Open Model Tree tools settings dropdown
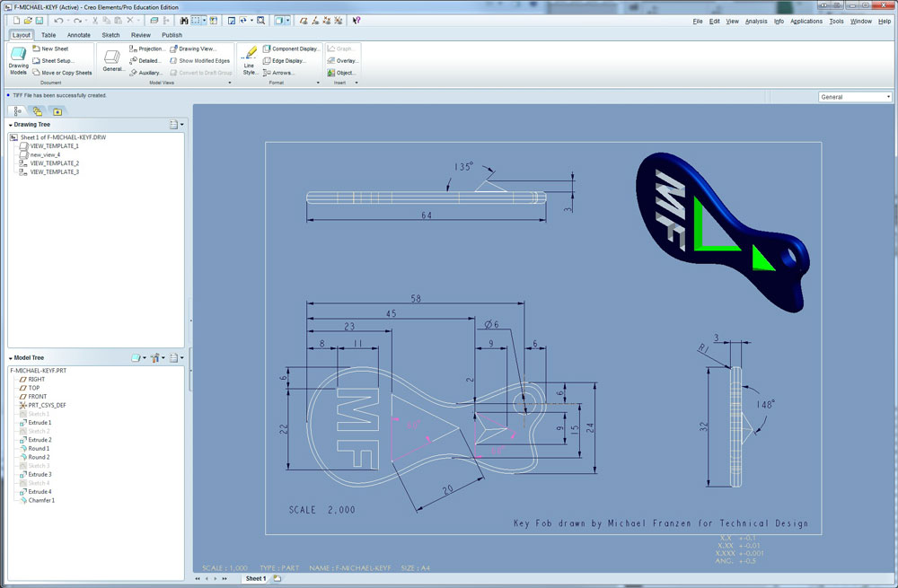The image size is (898, 588). [x=156, y=358]
